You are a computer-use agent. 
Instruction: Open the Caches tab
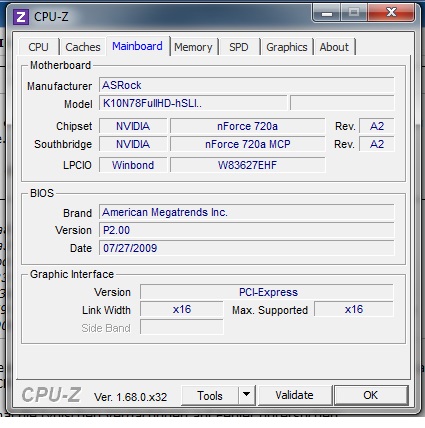tap(83, 47)
